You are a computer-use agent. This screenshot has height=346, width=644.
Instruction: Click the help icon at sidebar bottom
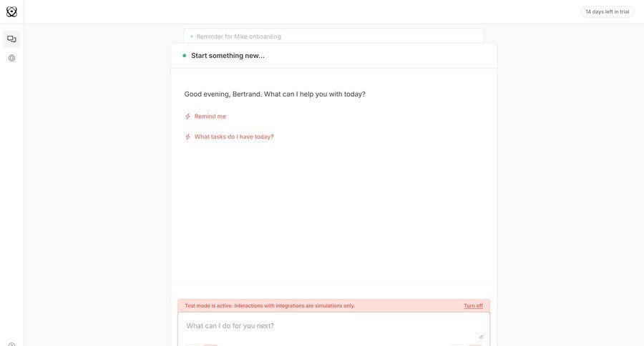point(11,344)
